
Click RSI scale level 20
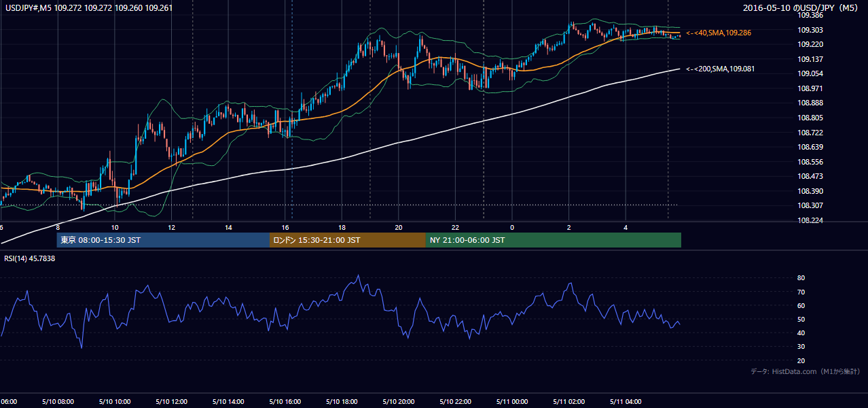(x=801, y=361)
